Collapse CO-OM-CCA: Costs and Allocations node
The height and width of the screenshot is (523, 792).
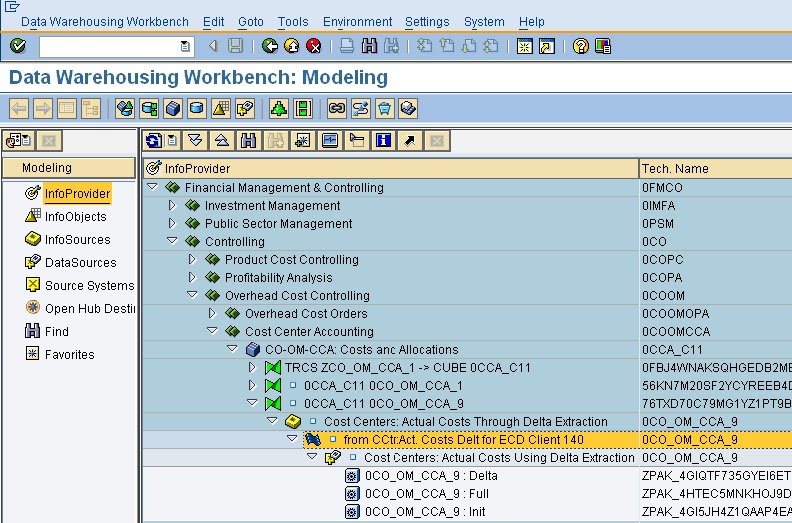pyautogui.click(x=232, y=349)
